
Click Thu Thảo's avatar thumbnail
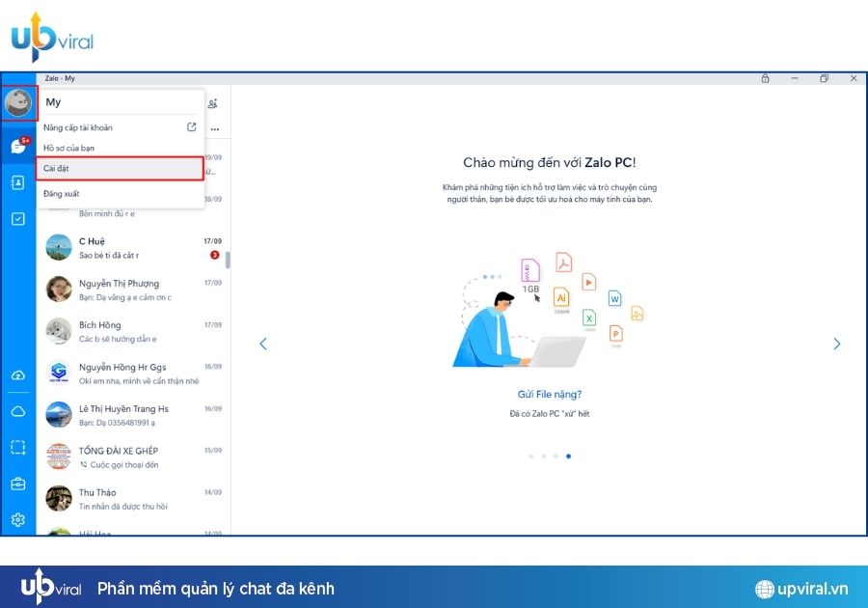click(59, 498)
